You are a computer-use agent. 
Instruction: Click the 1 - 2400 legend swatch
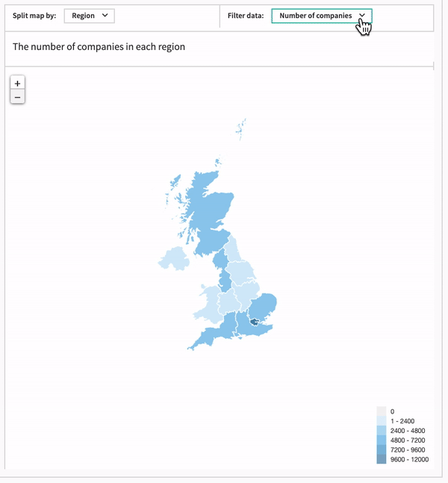[381, 421]
